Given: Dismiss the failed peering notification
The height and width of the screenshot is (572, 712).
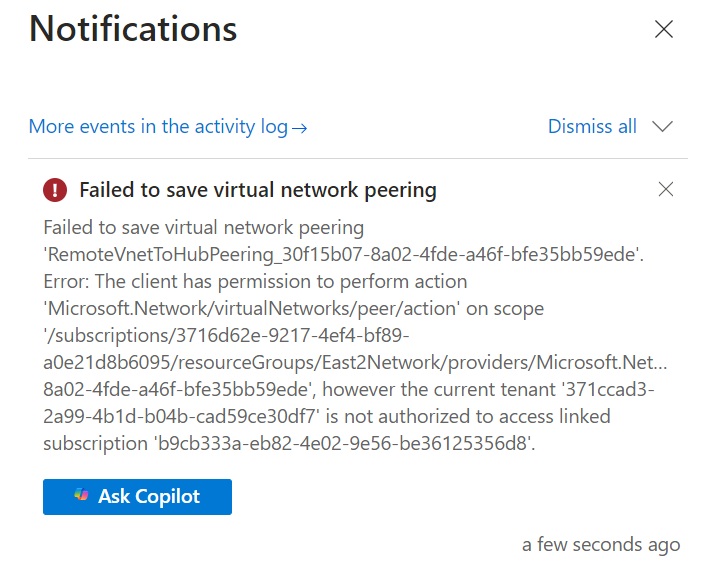Looking at the screenshot, I should pyautogui.click(x=666, y=189).
